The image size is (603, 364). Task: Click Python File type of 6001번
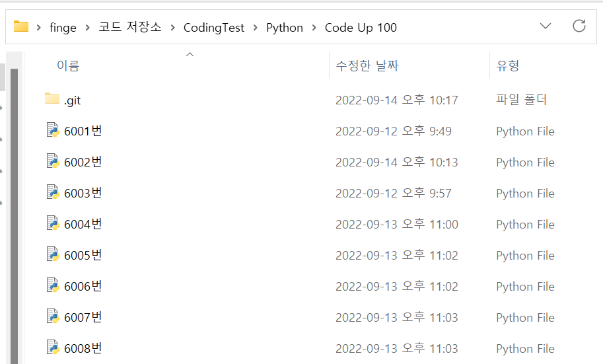[x=525, y=131]
